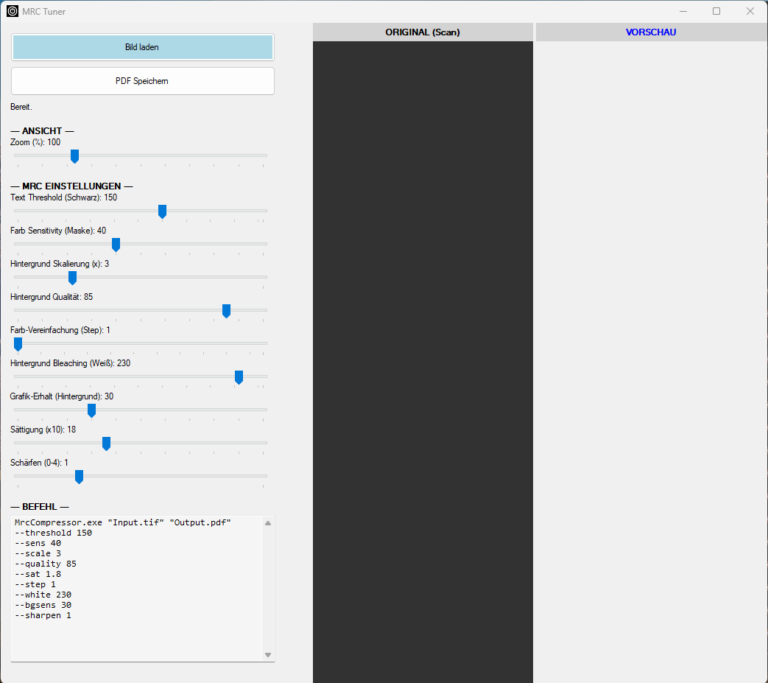
Task: Maximize the MRC Tuner window
Action: 716,11
